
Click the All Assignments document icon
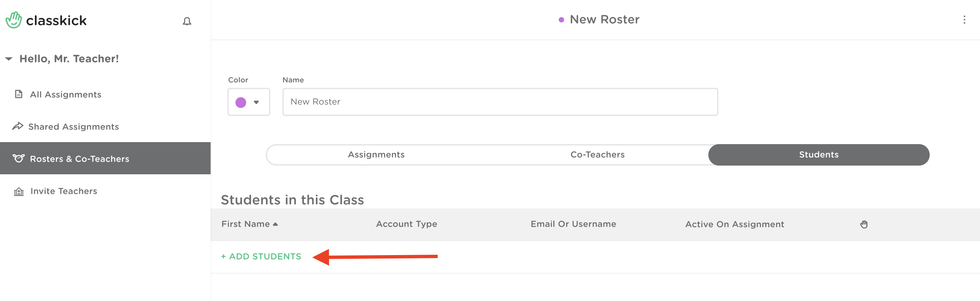[19, 94]
